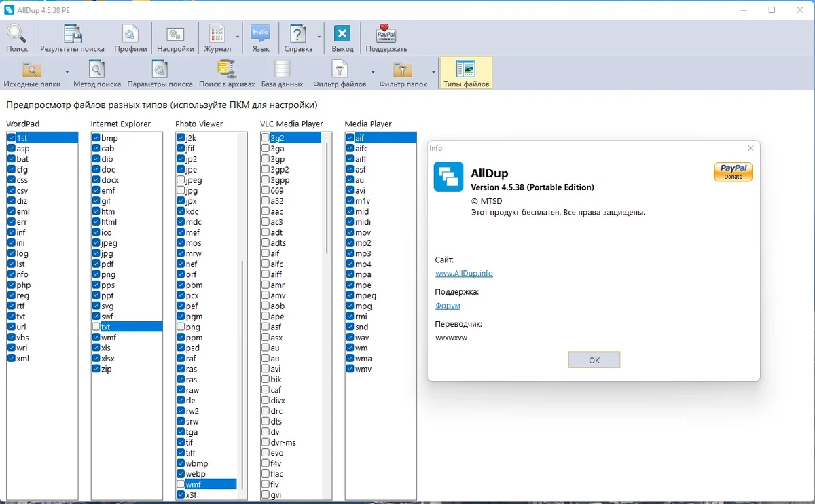The image size is (815, 504).
Task: Uncheck the xml checkbox in WordPad list
Action: pyautogui.click(x=12, y=358)
